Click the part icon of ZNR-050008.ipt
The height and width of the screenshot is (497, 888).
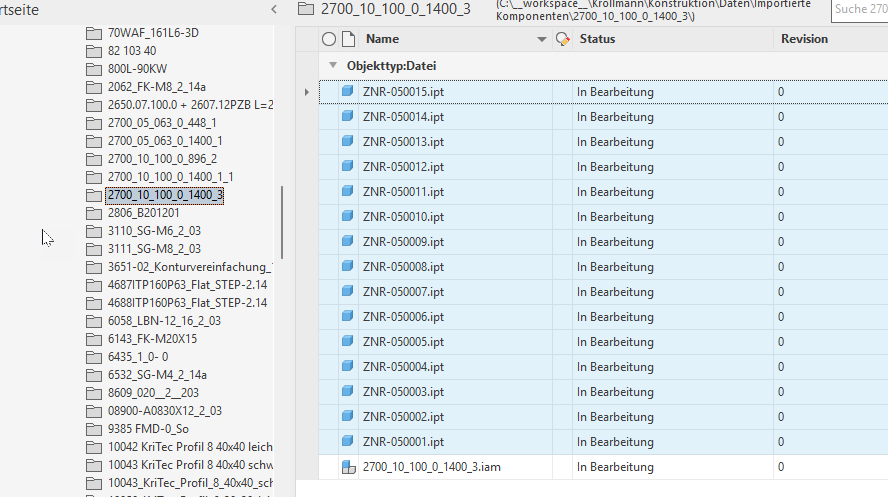348,267
